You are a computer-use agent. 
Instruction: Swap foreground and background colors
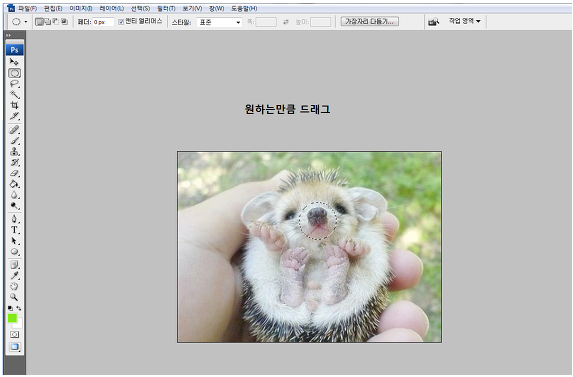(x=19, y=308)
